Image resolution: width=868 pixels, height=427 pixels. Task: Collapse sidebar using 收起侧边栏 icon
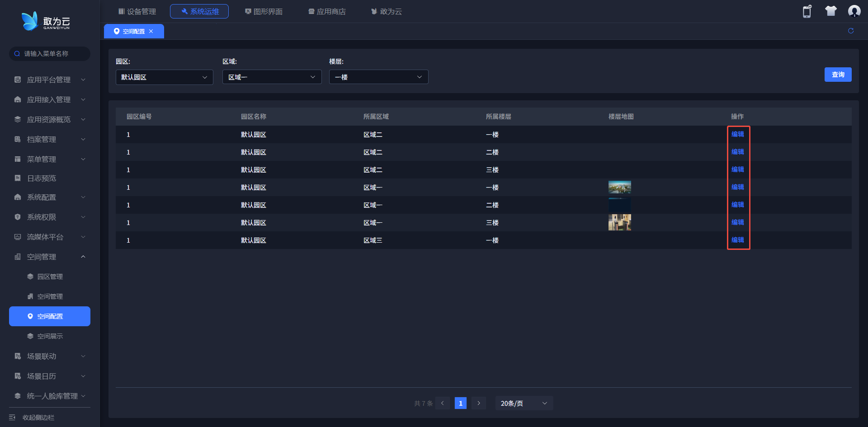point(12,417)
